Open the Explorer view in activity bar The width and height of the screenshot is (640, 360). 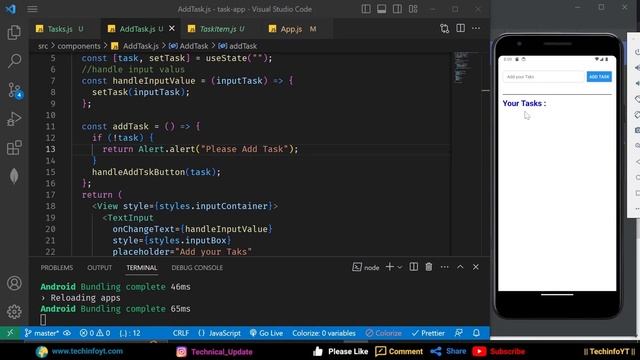[14, 32]
